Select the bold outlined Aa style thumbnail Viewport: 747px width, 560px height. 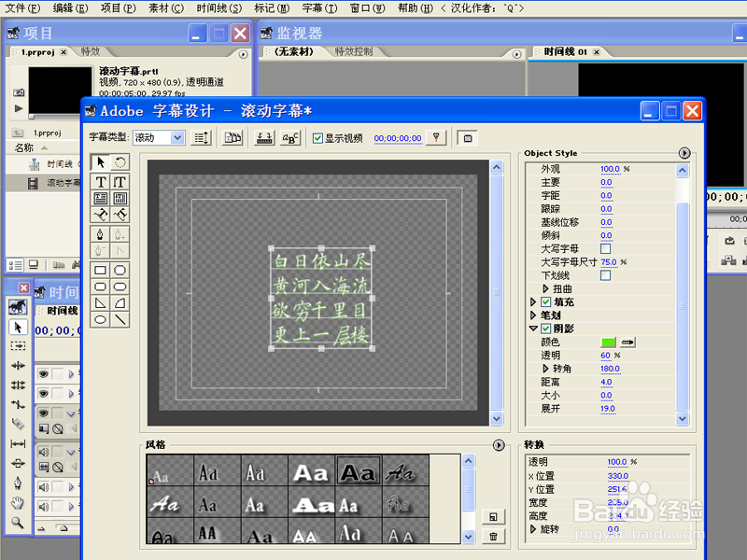pyautogui.click(x=359, y=470)
